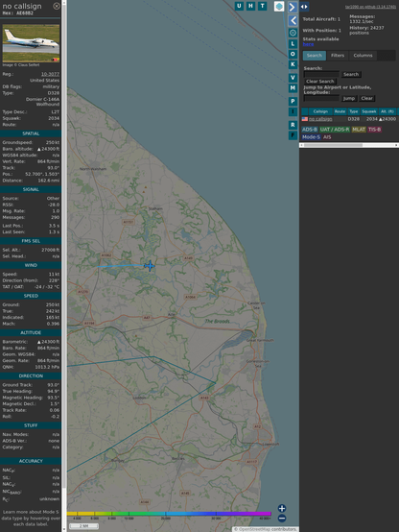Zoom in with the plus button
Viewport: 399px width, 532px height.
[282, 508]
